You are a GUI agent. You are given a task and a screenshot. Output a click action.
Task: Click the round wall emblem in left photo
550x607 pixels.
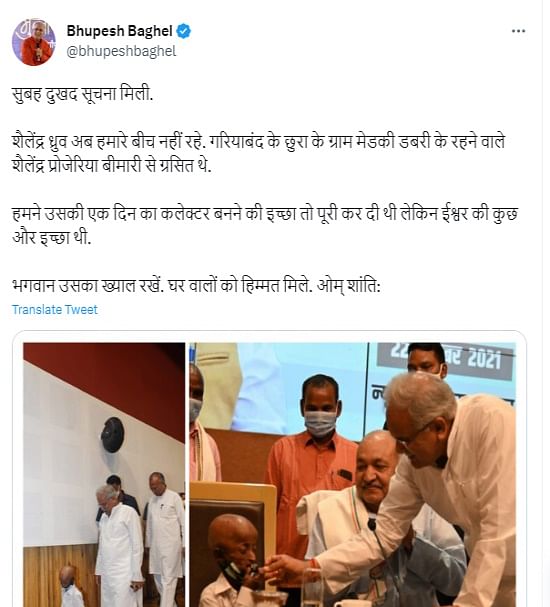click(112, 435)
